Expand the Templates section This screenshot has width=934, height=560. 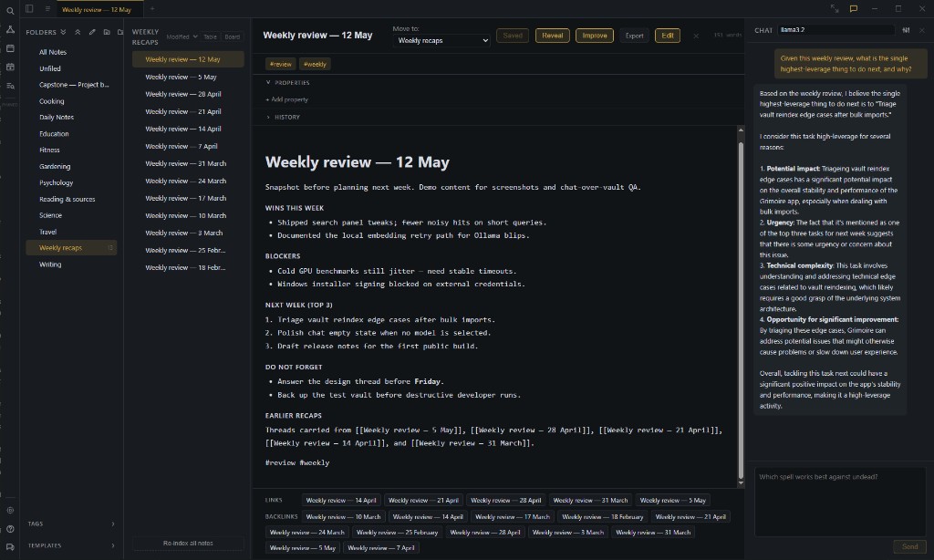click(71, 545)
